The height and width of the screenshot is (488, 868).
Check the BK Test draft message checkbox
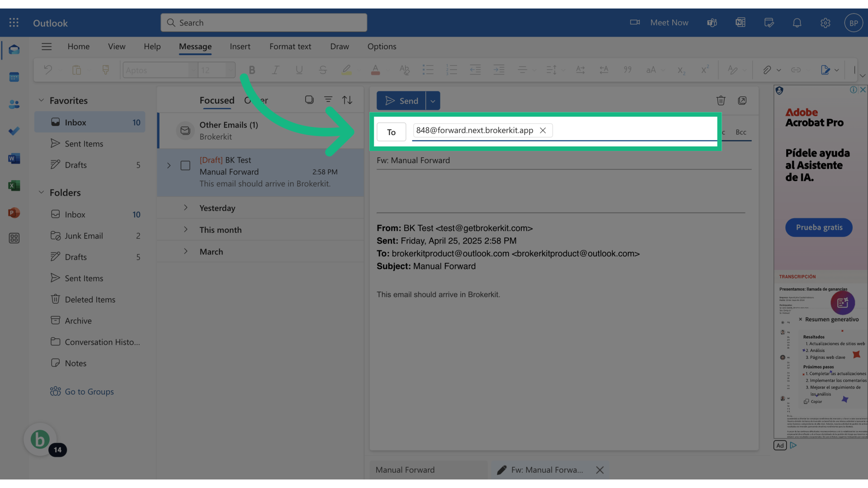[185, 165]
